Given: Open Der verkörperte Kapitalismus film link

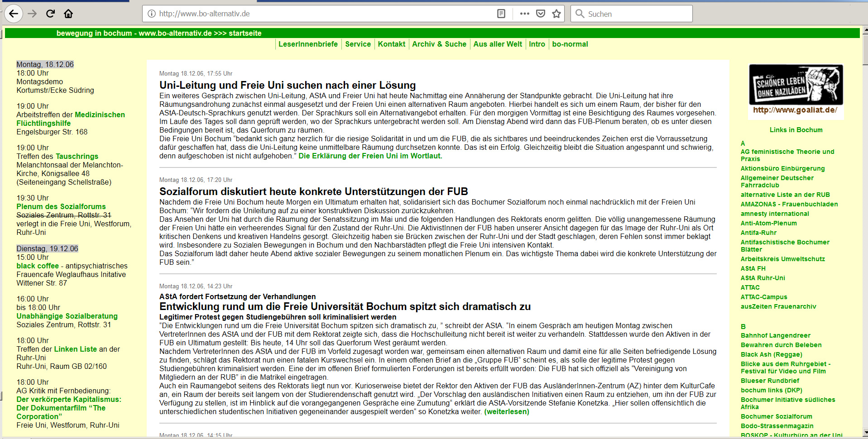Looking at the screenshot, I should point(69,408).
